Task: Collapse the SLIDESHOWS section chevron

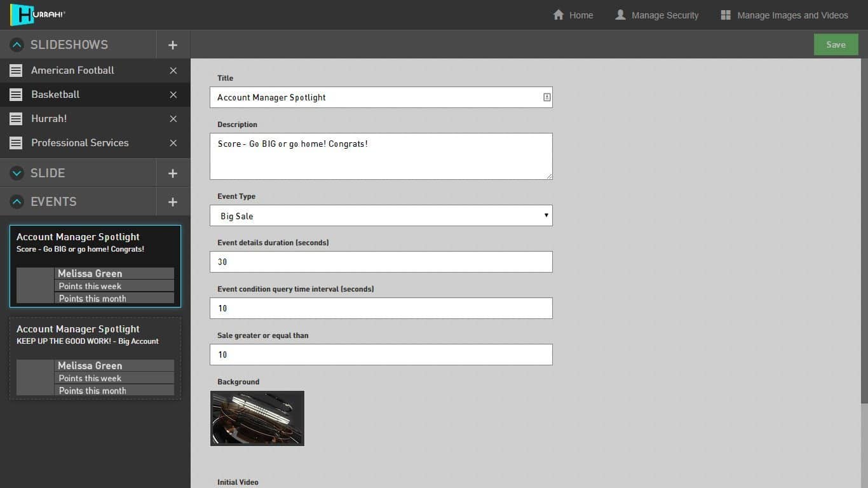Action: coord(17,44)
